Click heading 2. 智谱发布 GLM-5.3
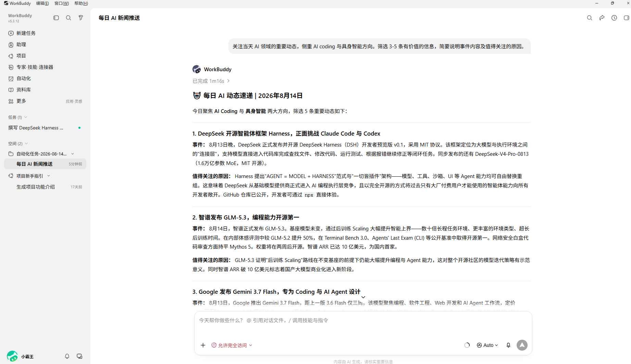The height and width of the screenshot is (364, 631). click(x=246, y=217)
